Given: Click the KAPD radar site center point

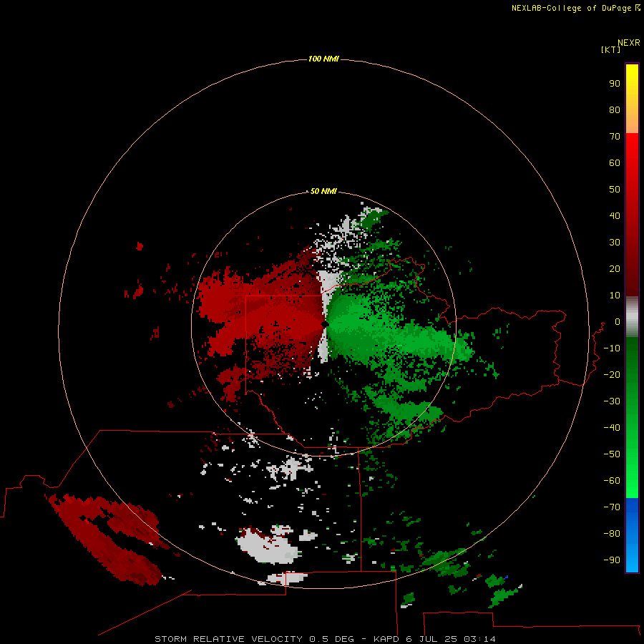Looking at the screenshot, I should pyautogui.click(x=325, y=324).
